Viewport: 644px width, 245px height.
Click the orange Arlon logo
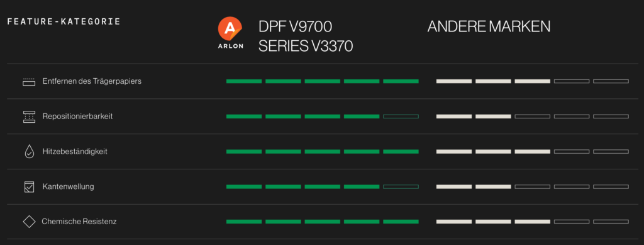230,33
